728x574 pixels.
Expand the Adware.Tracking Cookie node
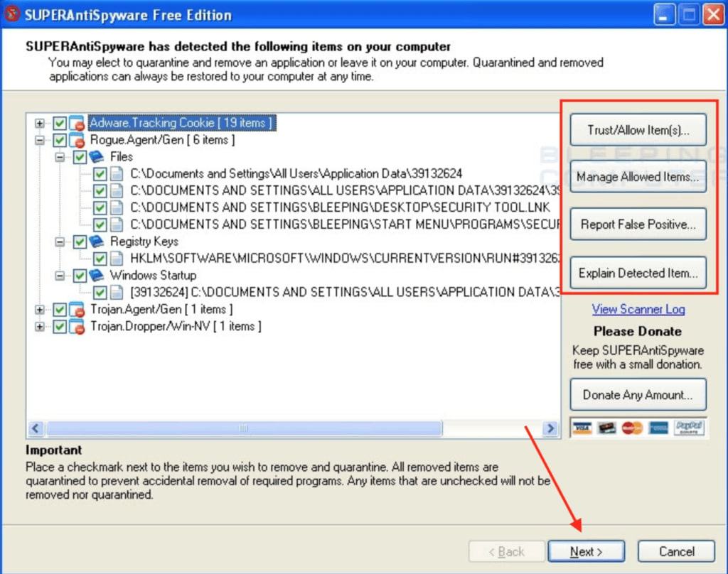(40, 124)
